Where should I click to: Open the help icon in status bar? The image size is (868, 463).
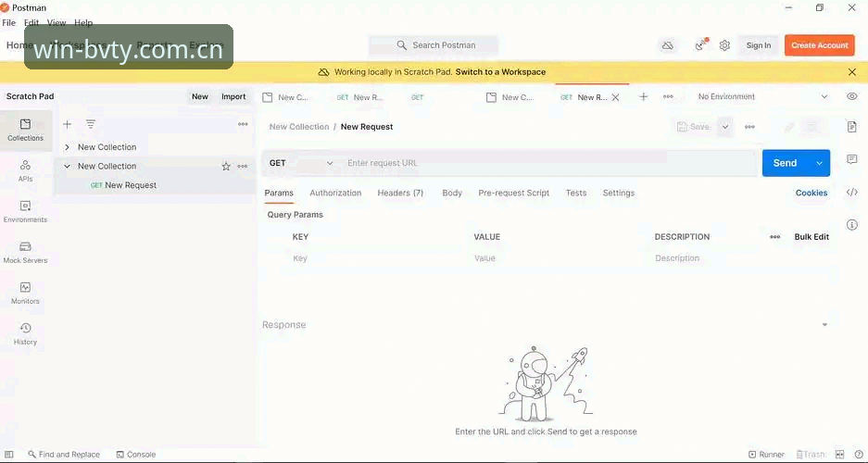click(x=858, y=455)
